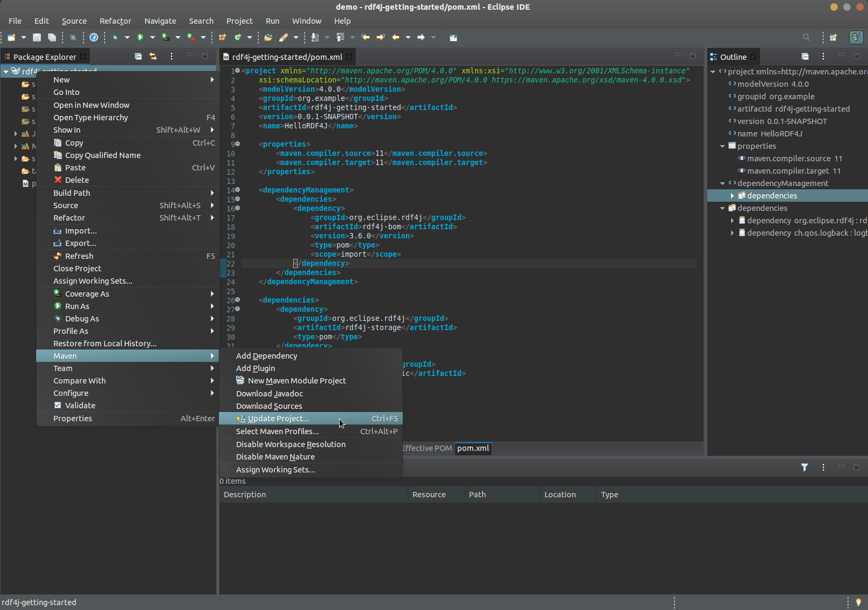The width and height of the screenshot is (868, 610).
Task: Click Add Dependency in the Maven submenu
Action: tap(266, 356)
